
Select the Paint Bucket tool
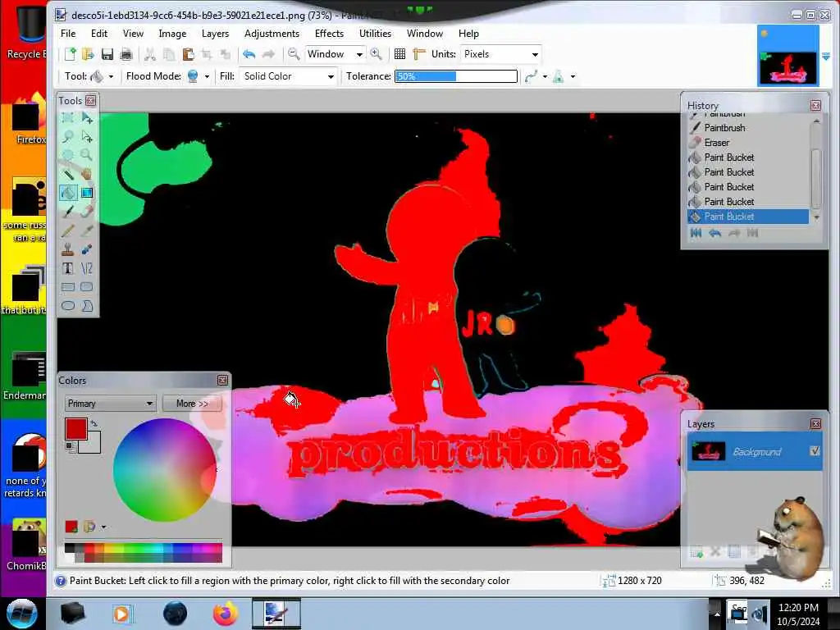pyautogui.click(x=67, y=193)
